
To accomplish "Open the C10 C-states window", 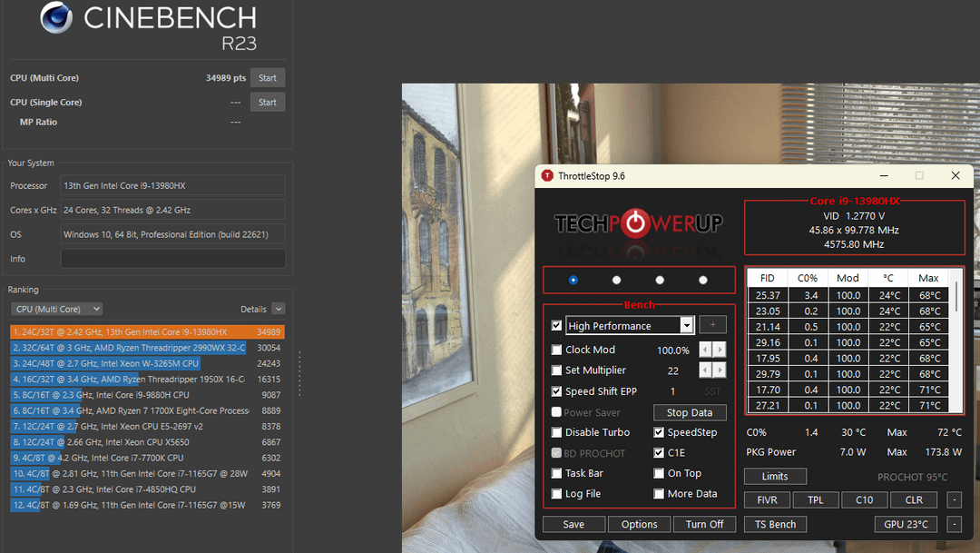I will click(x=865, y=500).
